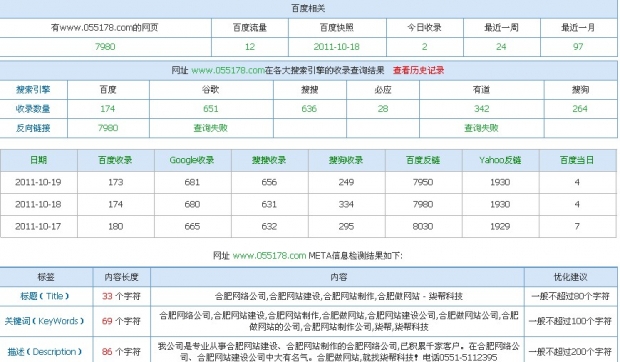Click 搜狗收录 value 249 for 2011-10-19
This screenshot has width=620, height=362.
click(x=346, y=182)
